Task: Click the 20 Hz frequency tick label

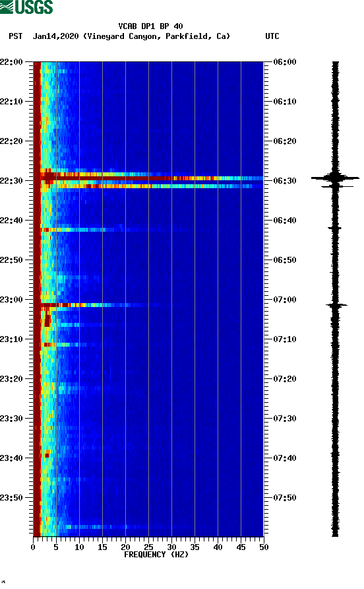Action: tap(125, 547)
